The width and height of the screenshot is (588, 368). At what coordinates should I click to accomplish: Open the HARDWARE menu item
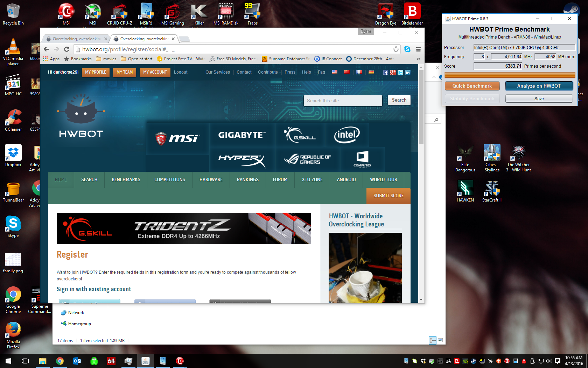tap(211, 179)
